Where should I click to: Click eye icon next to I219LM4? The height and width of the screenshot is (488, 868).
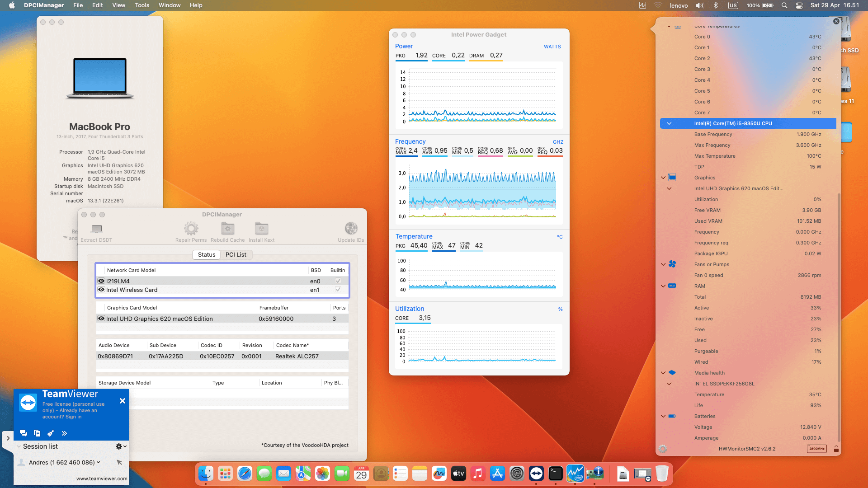coord(101,281)
